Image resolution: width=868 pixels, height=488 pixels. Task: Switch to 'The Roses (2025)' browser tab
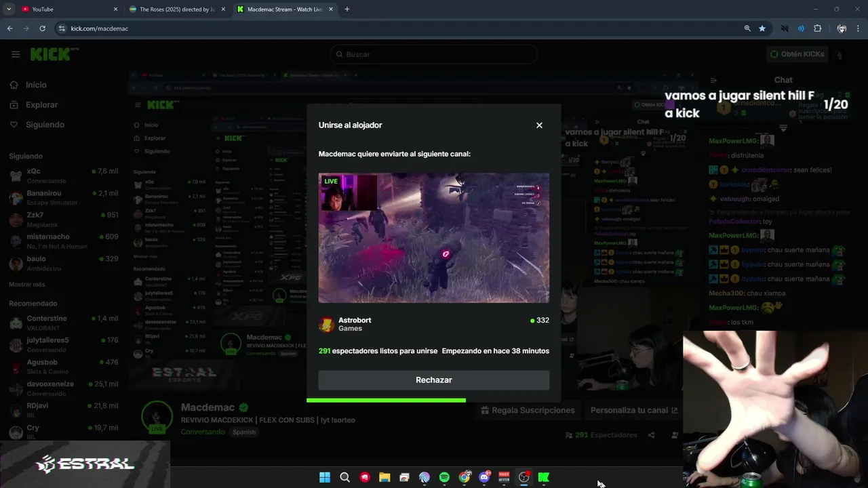coord(178,9)
